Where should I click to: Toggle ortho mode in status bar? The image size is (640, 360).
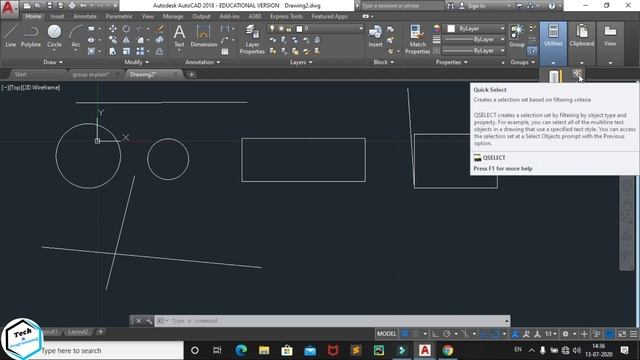click(436, 334)
